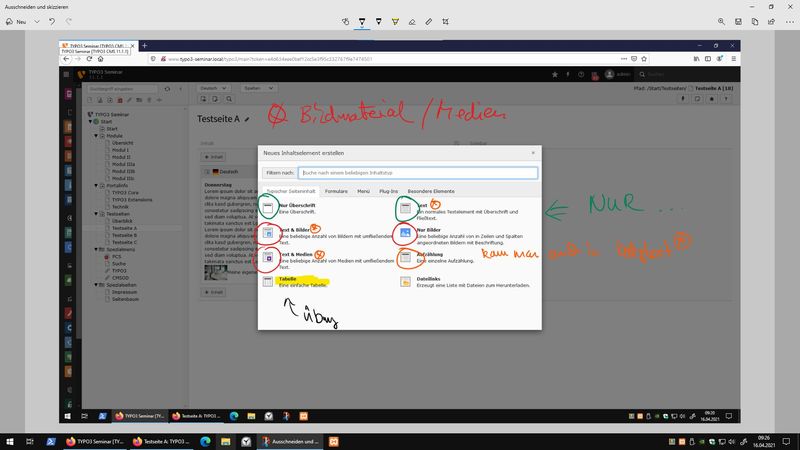Copy the snip to clipboard

click(755, 21)
